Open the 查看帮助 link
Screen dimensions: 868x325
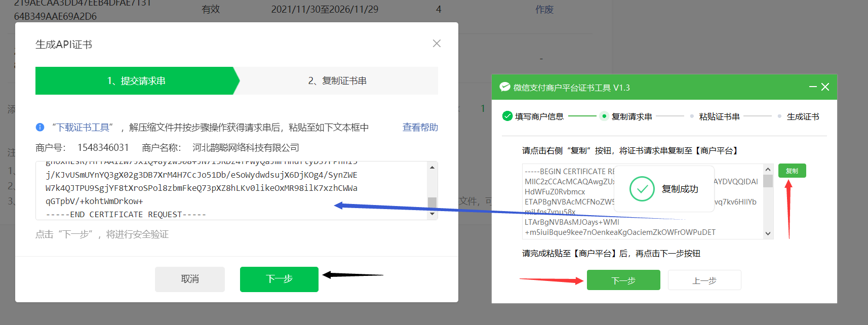(x=420, y=127)
